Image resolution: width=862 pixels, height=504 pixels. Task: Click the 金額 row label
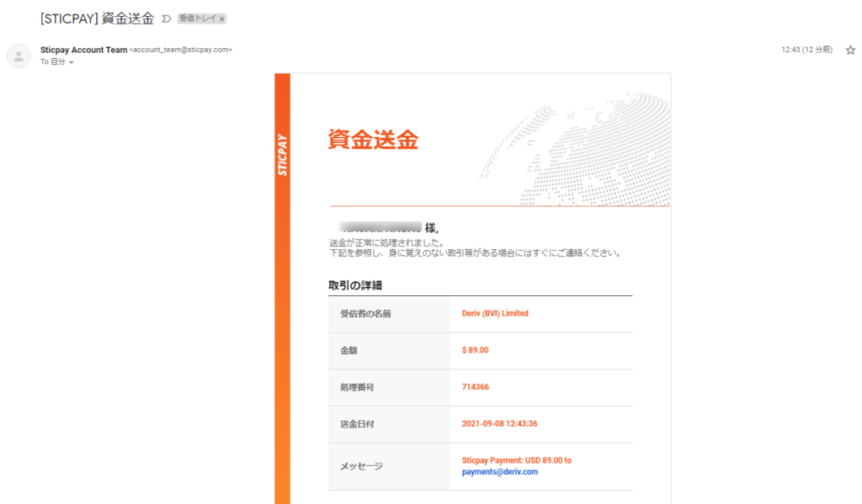point(349,351)
